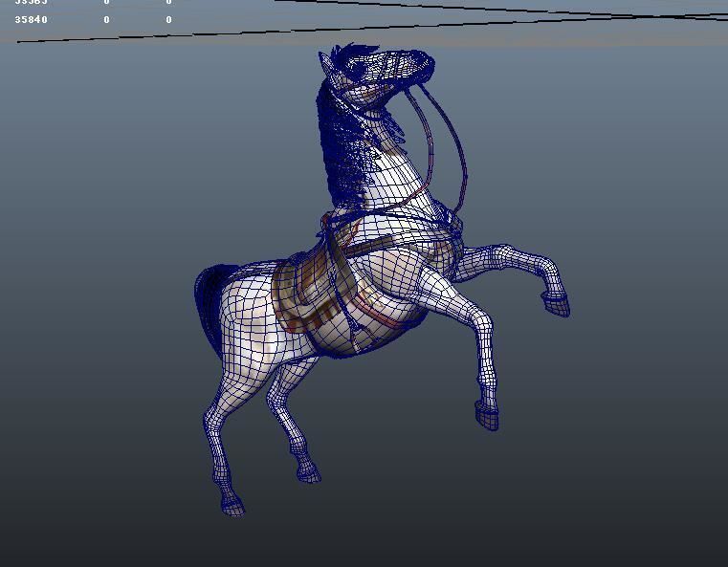
Task: Select the rearing horse wireframe model
Action: click(x=382, y=280)
